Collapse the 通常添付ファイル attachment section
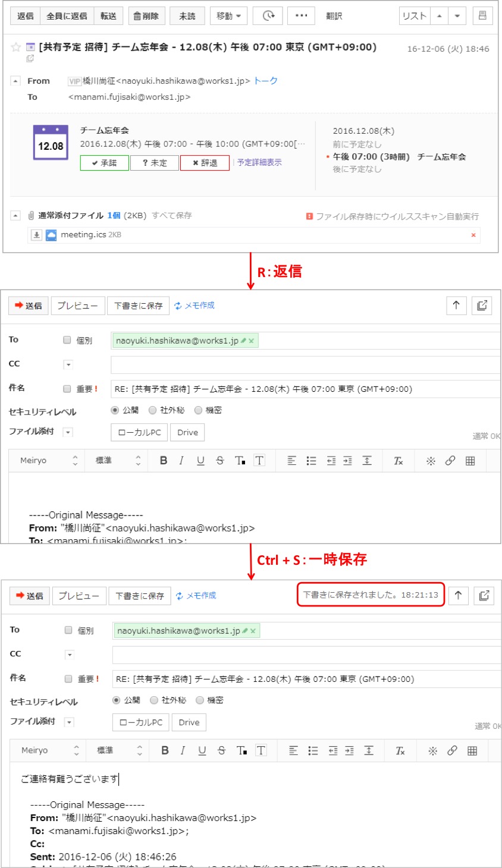This screenshot has width=502, height=868. [x=16, y=216]
